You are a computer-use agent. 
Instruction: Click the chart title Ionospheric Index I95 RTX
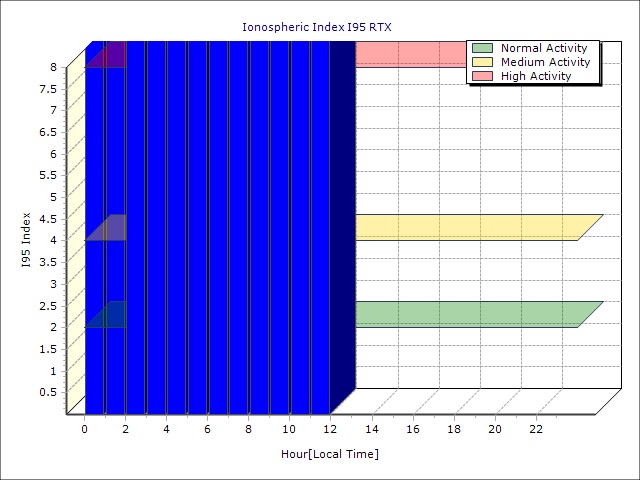(317, 27)
